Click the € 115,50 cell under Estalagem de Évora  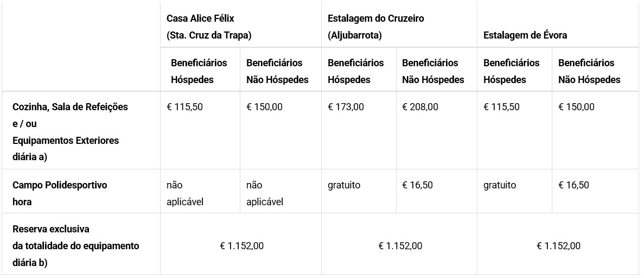(501, 108)
